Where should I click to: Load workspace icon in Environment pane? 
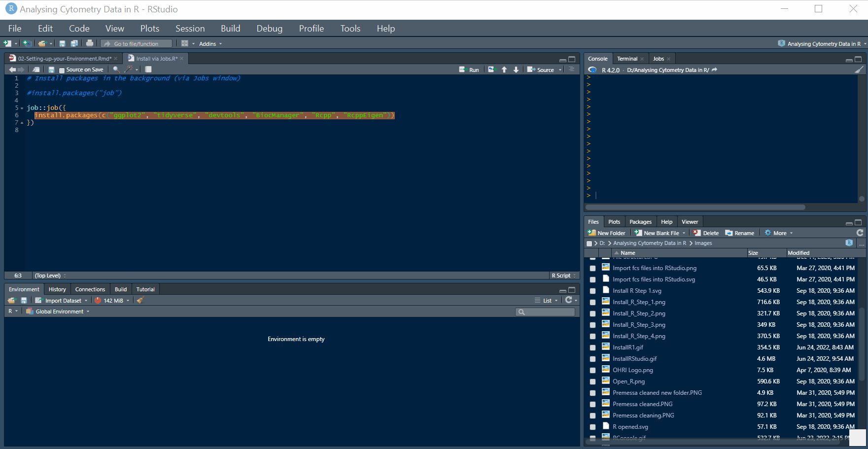click(x=12, y=300)
